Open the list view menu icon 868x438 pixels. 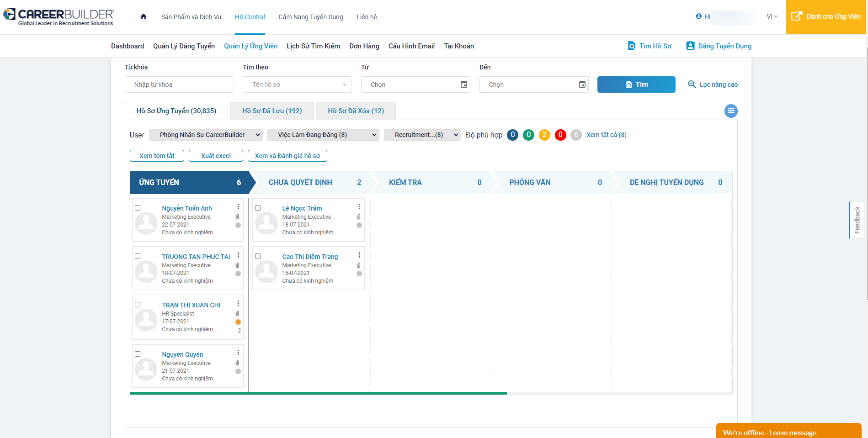pyautogui.click(x=731, y=111)
